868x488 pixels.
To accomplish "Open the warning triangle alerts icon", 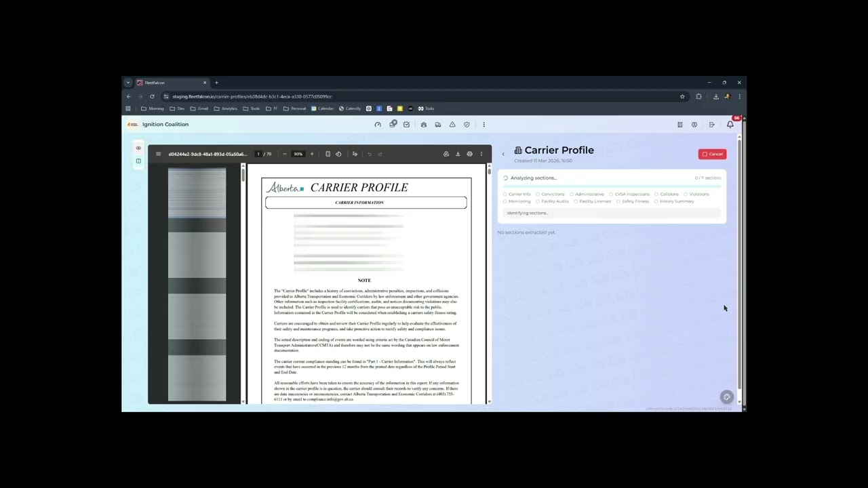I will (452, 125).
